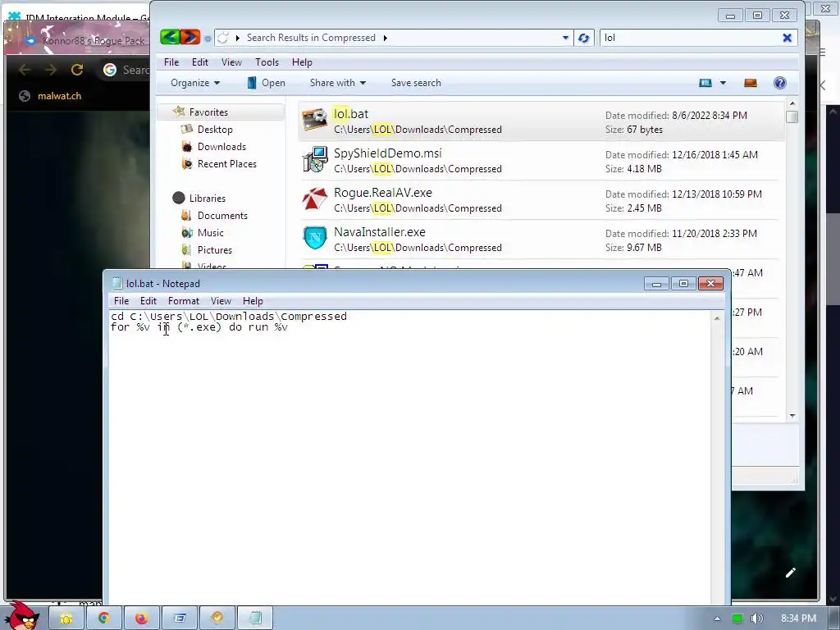Click 'Save search' in the toolbar

click(x=416, y=83)
